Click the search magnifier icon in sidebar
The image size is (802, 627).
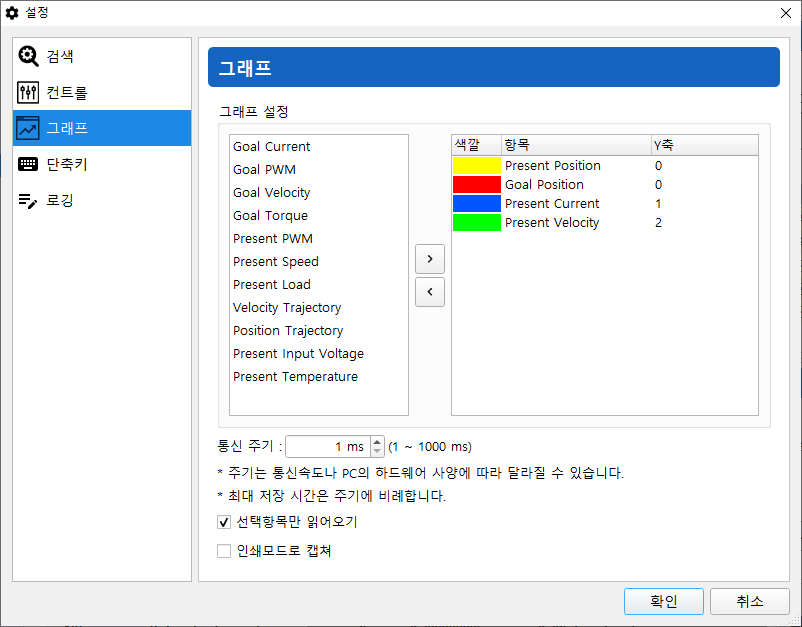coord(28,57)
